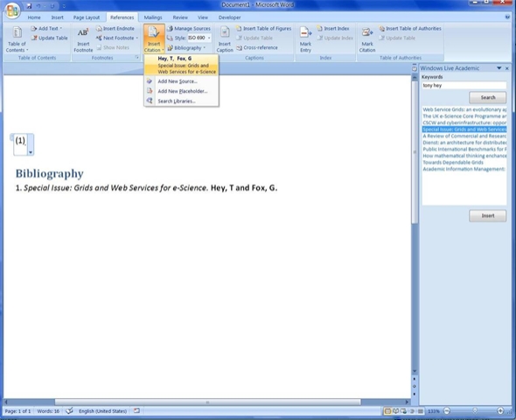Screen dimensions: 516x420
Task: Click English (United States) language indicator
Action: click(102, 411)
